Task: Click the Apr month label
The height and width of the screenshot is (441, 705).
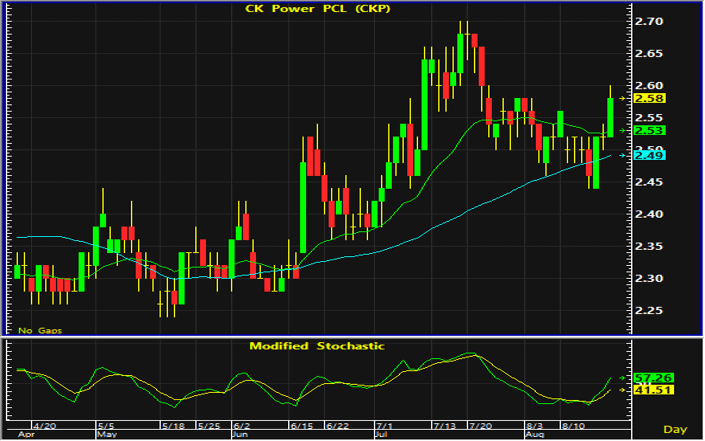Action: pyautogui.click(x=26, y=435)
